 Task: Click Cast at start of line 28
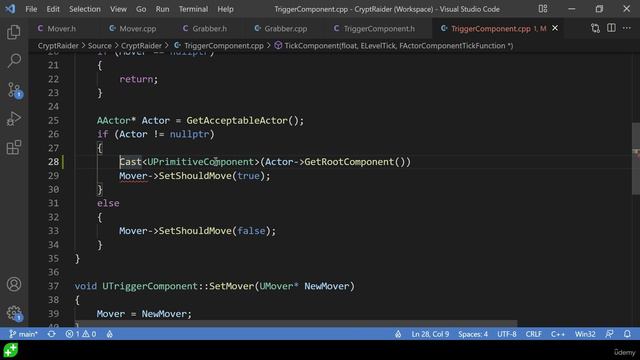coord(130,162)
